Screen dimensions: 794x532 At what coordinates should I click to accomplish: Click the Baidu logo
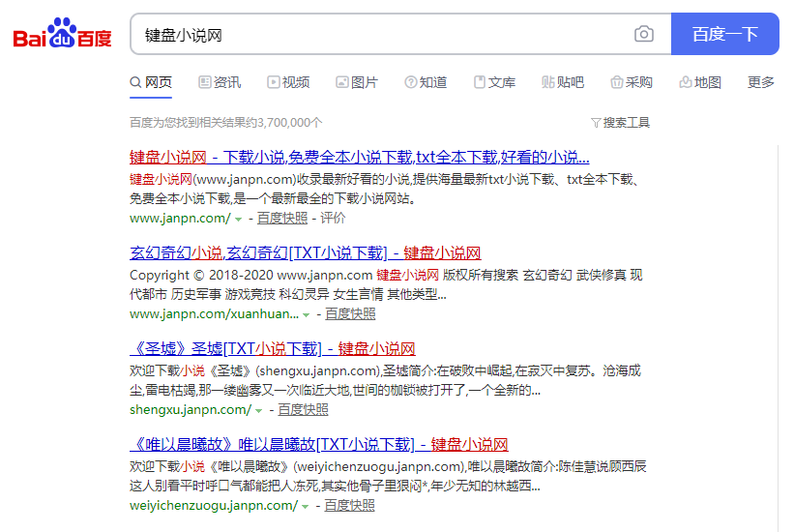[x=62, y=34]
